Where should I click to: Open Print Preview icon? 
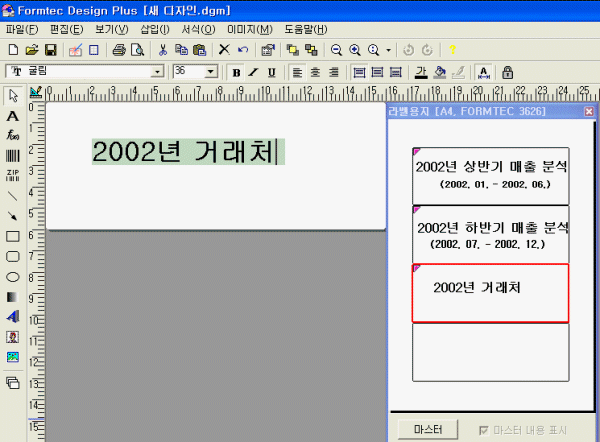137,50
